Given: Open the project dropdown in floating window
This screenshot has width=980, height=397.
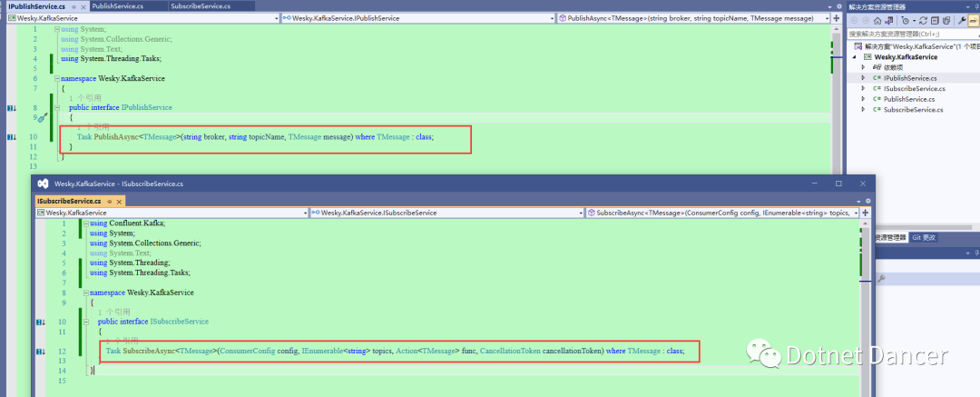Looking at the screenshot, I should (x=171, y=213).
